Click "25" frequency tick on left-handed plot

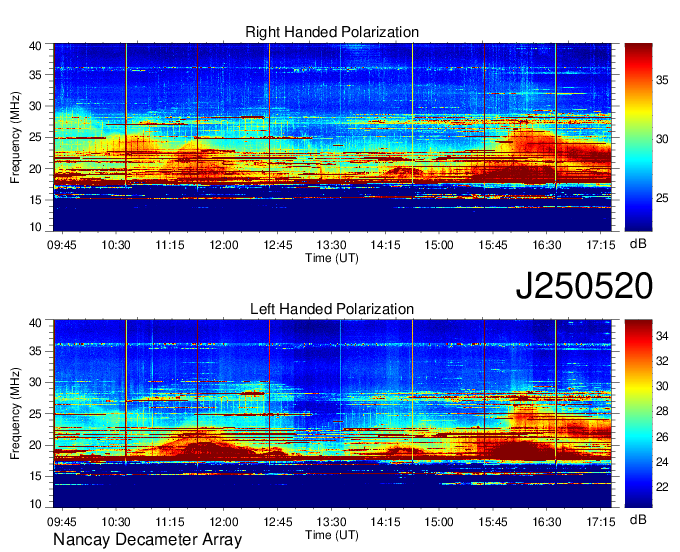35,414
